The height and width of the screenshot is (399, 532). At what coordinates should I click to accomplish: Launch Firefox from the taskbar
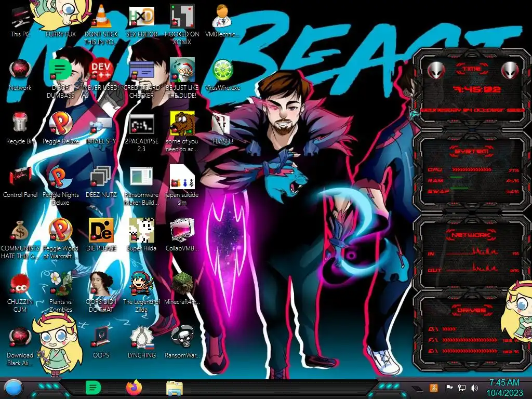pyautogui.click(x=134, y=388)
